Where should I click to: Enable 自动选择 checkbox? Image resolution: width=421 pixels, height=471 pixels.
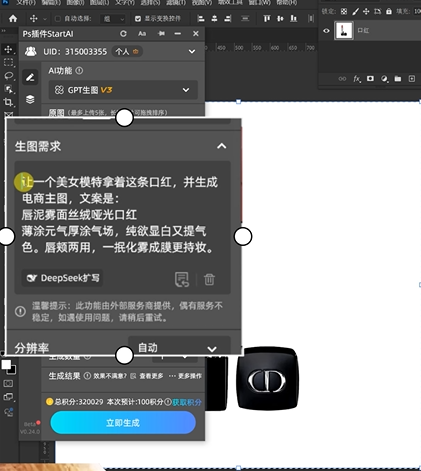58,19
